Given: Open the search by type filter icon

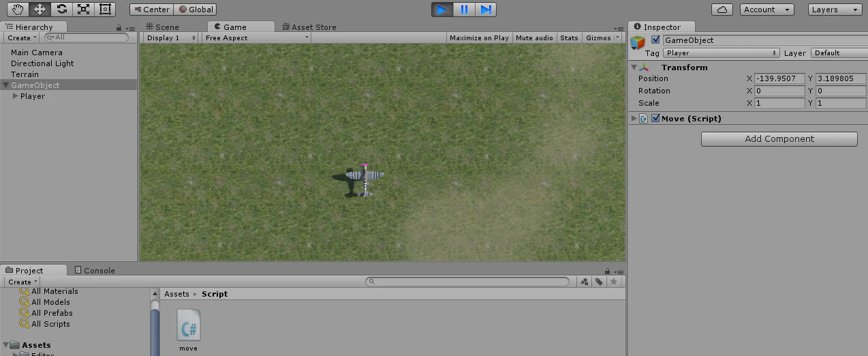Looking at the screenshot, I should coord(585,282).
